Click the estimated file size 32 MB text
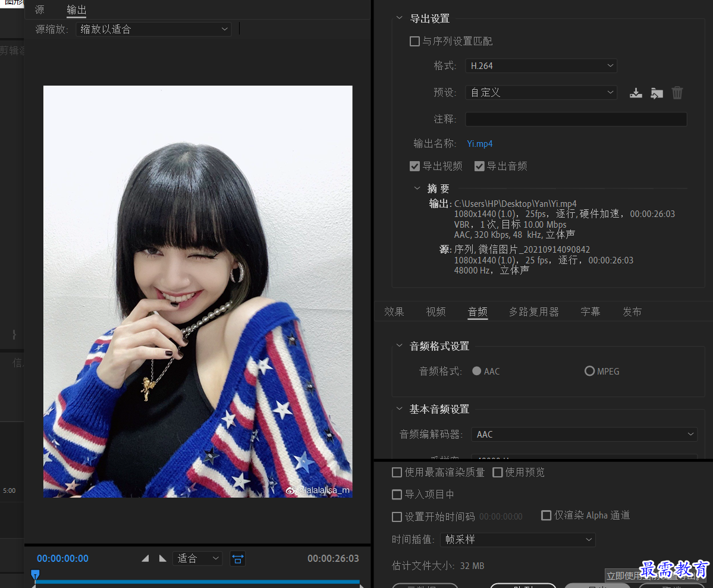This screenshot has width=713, height=588. pyautogui.click(x=472, y=566)
